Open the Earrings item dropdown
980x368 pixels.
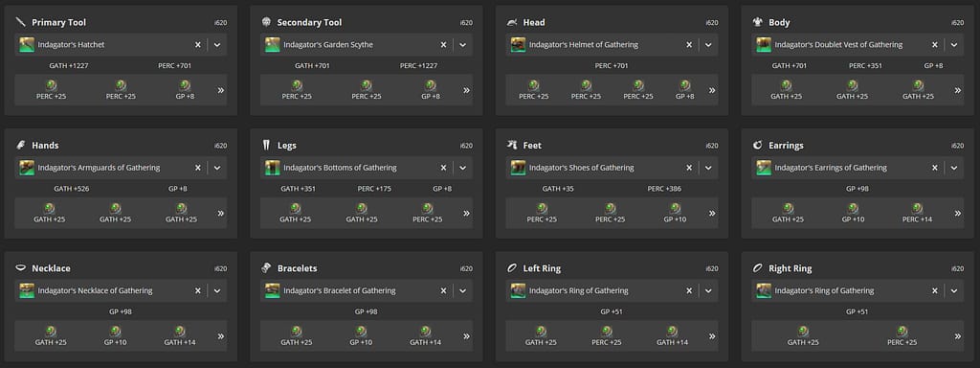tap(954, 168)
